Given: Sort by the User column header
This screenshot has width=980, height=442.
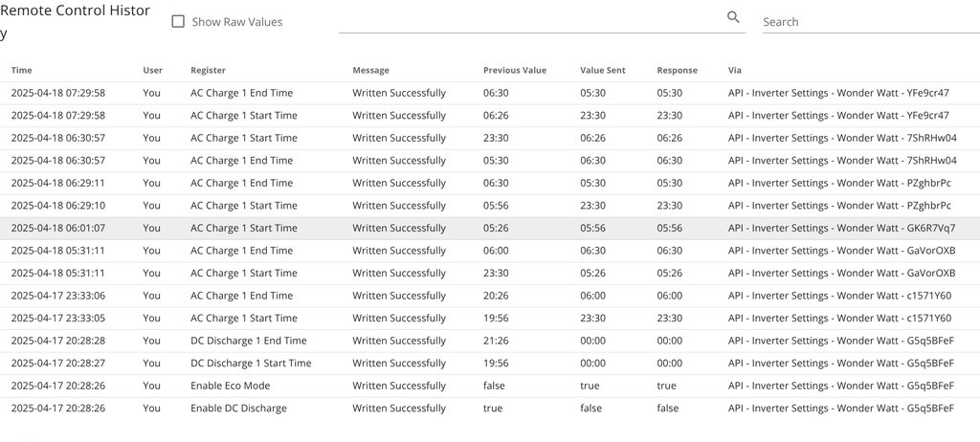Looking at the screenshot, I should click(x=152, y=70).
